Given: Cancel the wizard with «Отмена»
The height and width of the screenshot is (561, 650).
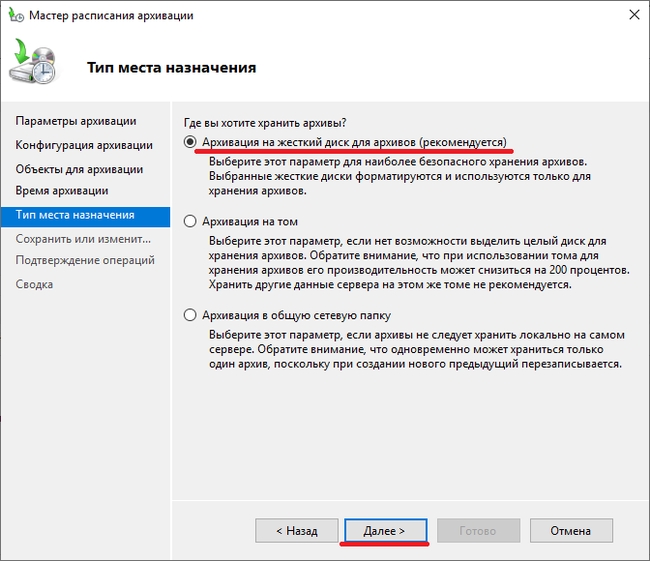Looking at the screenshot, I should tap(571, 530).
